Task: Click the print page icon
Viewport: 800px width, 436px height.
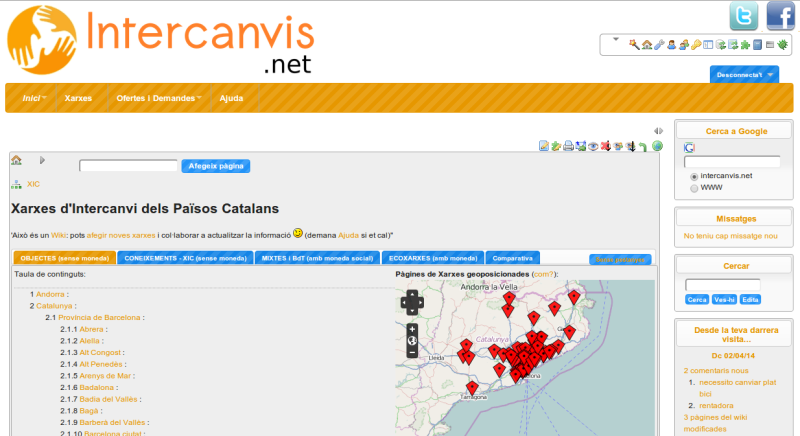Action: (568, 147)
